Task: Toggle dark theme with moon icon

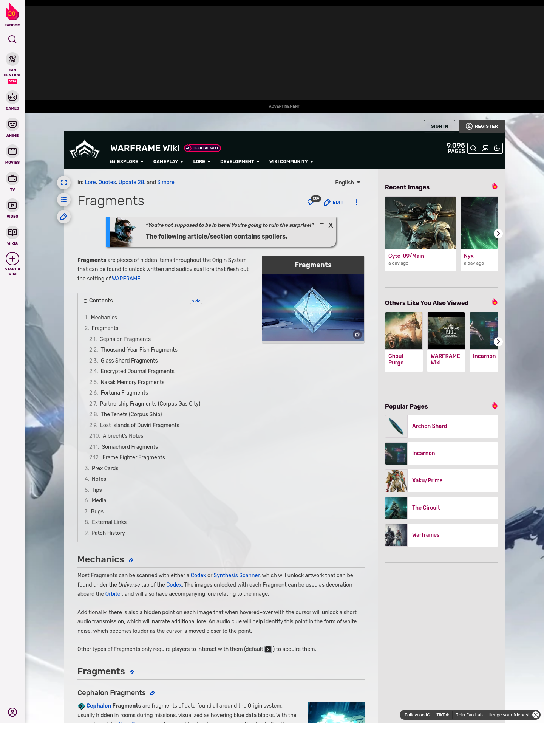Action: click(497, 148)
